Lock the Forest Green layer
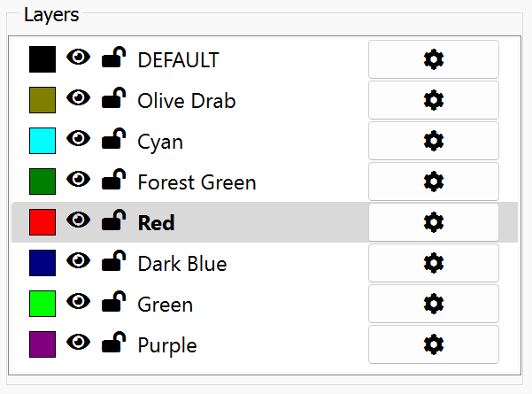Image resolution: width=532 pixels, height=394 pixels. (113, 179)
